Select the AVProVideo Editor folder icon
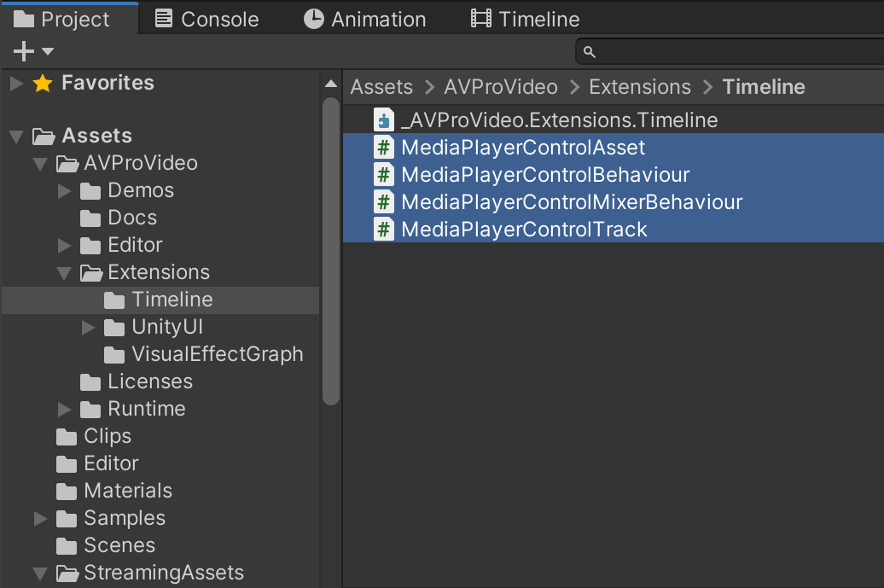Screen dimensions: 884x588 (90, 246)
